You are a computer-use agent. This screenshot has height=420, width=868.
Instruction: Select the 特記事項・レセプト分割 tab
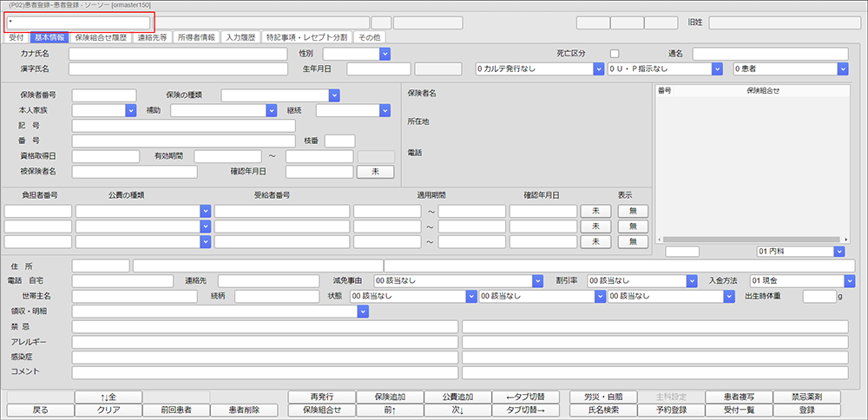[x=306, y=37]
